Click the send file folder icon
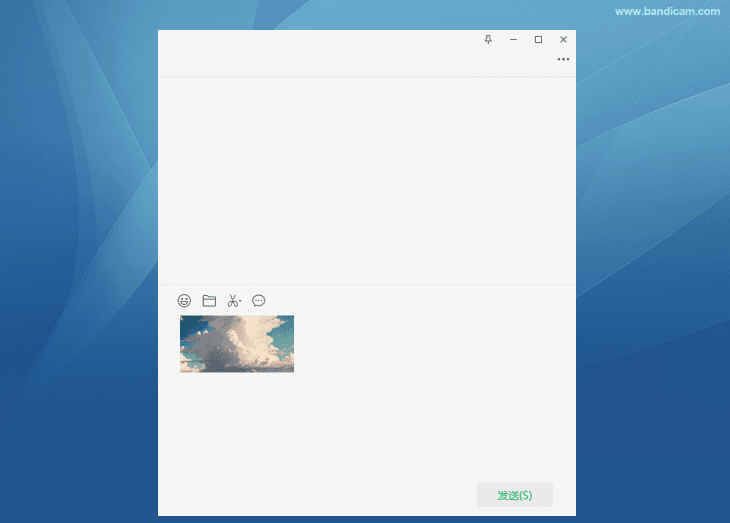Viewport: 730px width, 523px height. 209,300
